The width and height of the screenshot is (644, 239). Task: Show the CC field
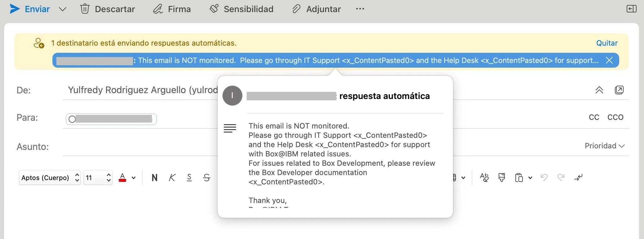(x=594, y=117)
